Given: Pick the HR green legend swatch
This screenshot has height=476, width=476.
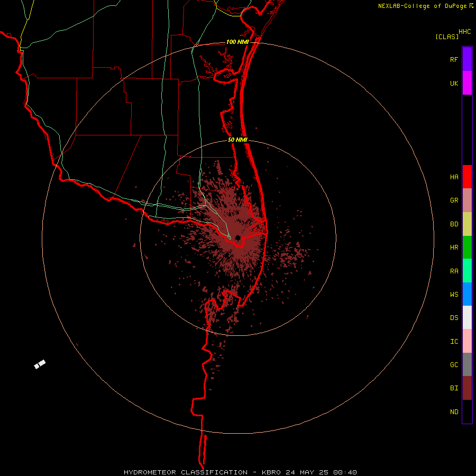Looking at the screenshot, I should coord(467,248).
